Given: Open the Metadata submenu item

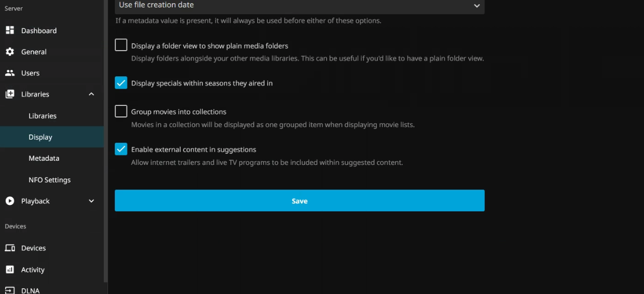Looking at the screenshot, I should click(44, 158).
